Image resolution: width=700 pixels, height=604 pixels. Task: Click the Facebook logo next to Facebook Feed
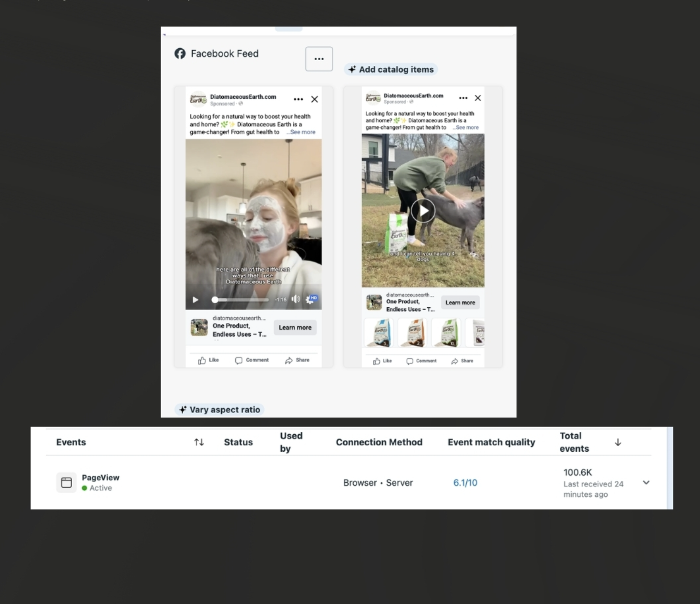click(180, 53)
